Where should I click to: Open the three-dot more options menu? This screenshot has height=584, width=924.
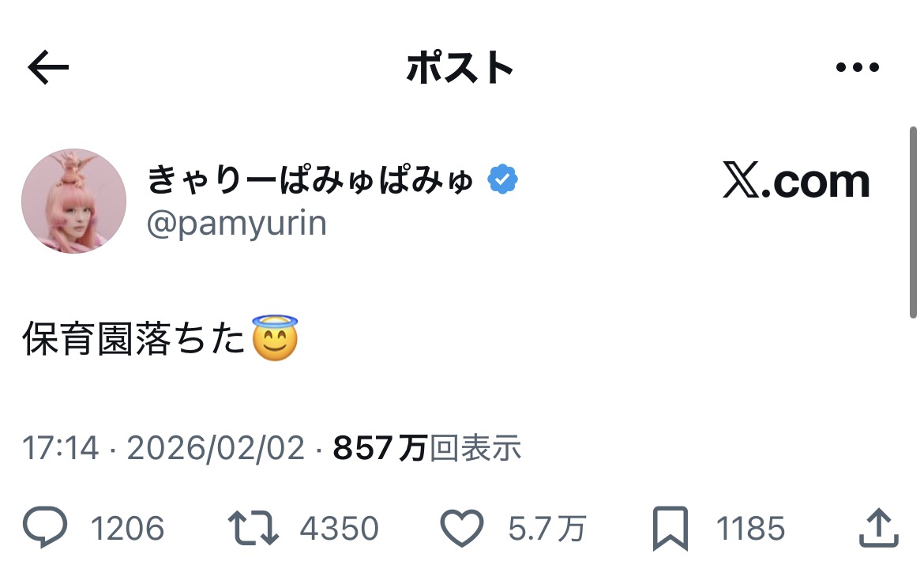[x=857, y=68]
